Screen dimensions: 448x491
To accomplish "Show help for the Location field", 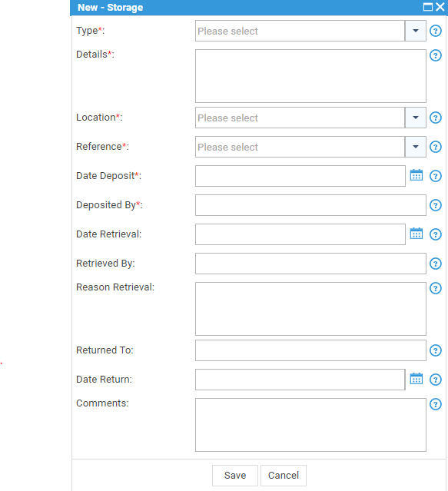I will 436,118.
